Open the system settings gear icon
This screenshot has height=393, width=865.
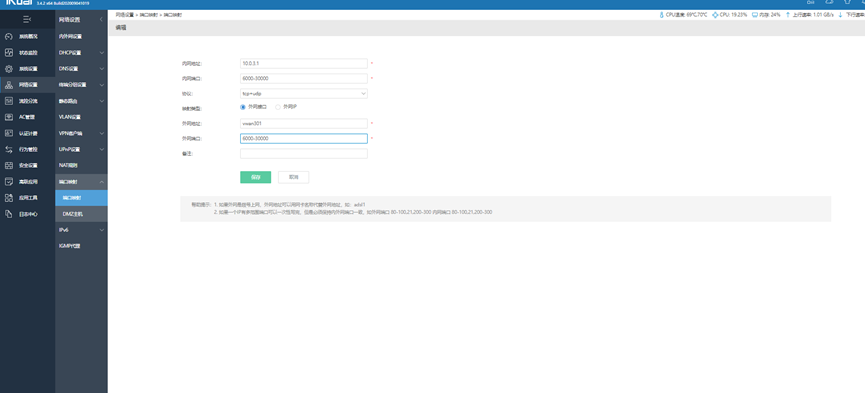tap(8, 69)
